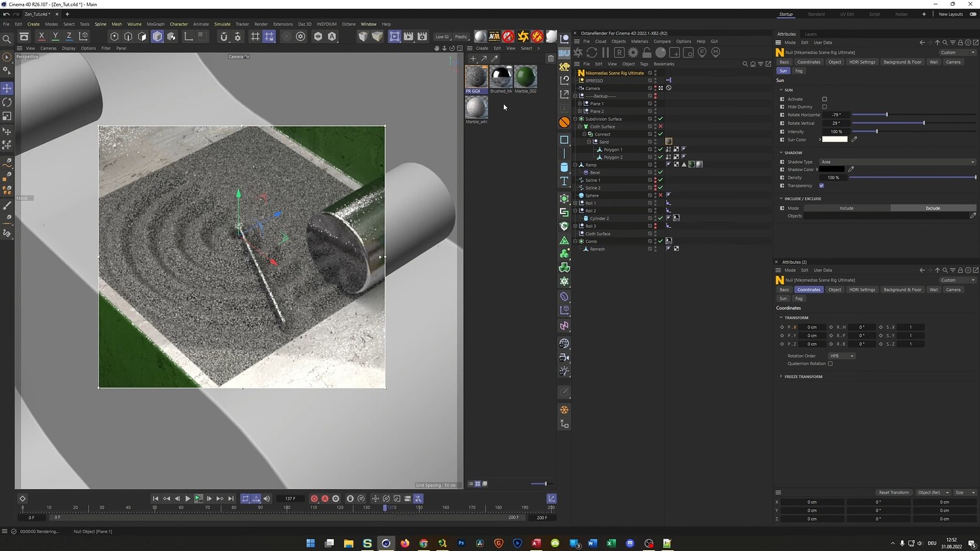
Task: Click the record keyframe red button
Action: pos(314,499)
